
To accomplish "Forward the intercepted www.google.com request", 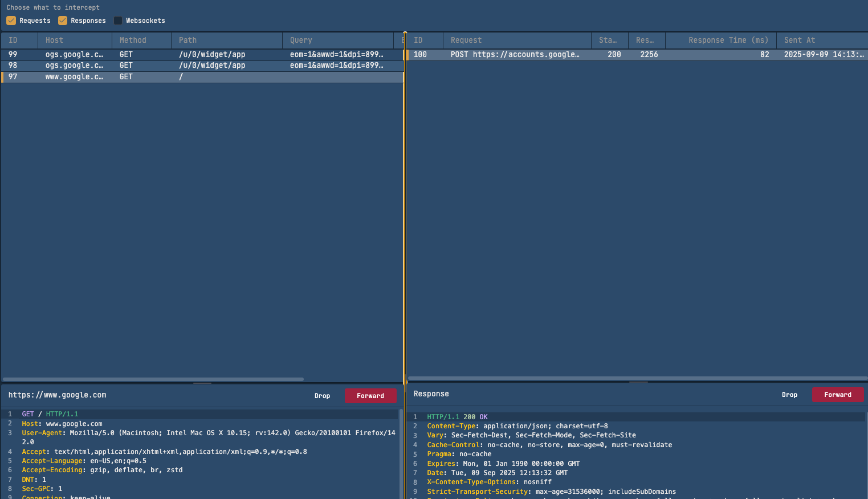I will (370, 396).
